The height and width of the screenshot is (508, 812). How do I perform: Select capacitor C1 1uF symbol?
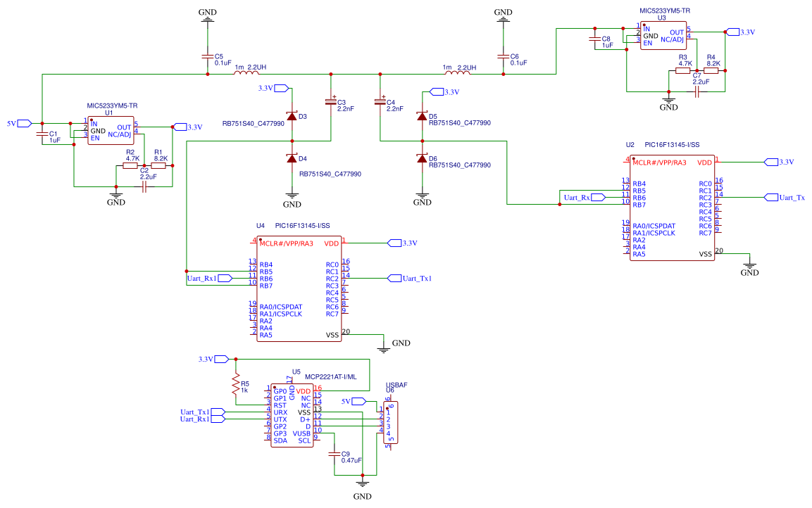pos(42,134)
